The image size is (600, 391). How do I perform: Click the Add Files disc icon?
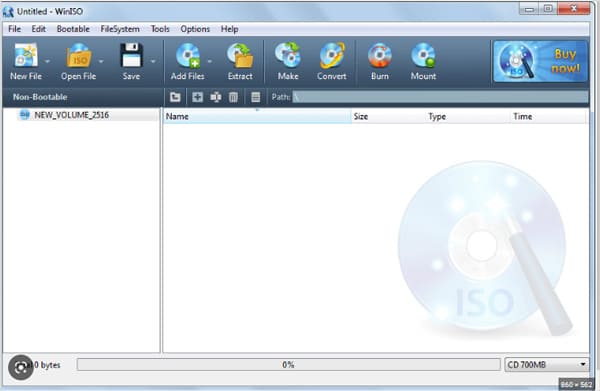pyautogui.click(x=188, y=56)
